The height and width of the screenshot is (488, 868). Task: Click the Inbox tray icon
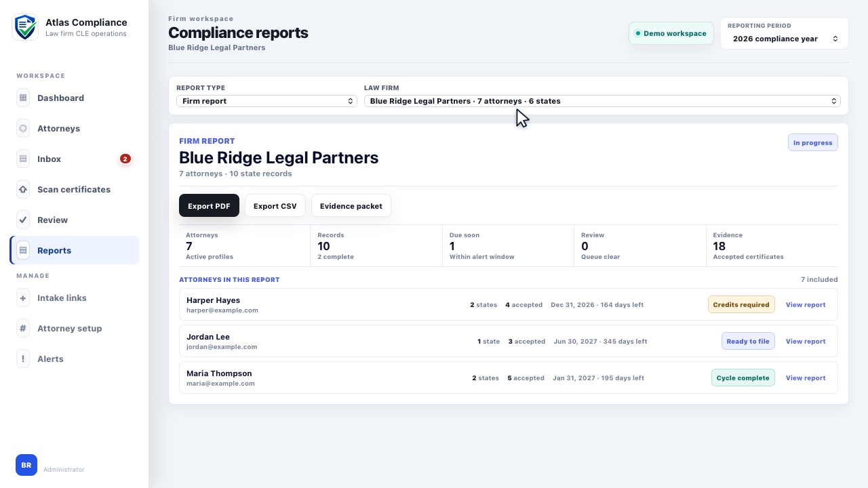point(23,159)
